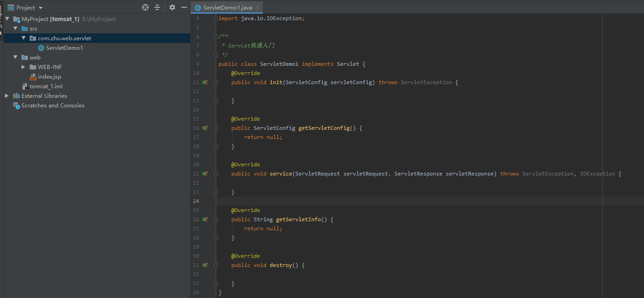Click the tomcat_1.iml module file icon

pyautogui.click(x=25, y=86)
